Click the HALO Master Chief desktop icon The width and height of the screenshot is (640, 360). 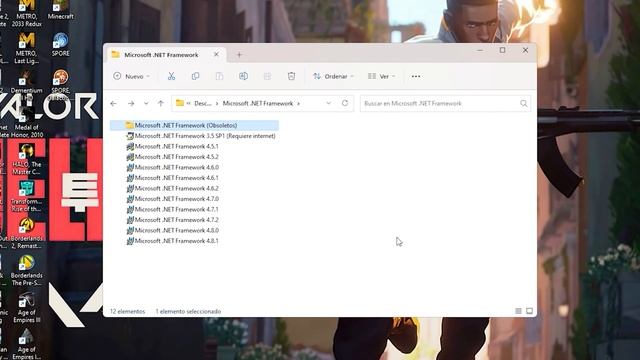point(27,160)
